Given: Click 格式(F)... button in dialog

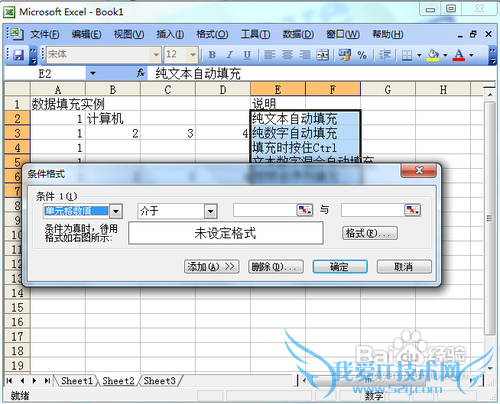Looking at the screenshot, I should [370, 233].
